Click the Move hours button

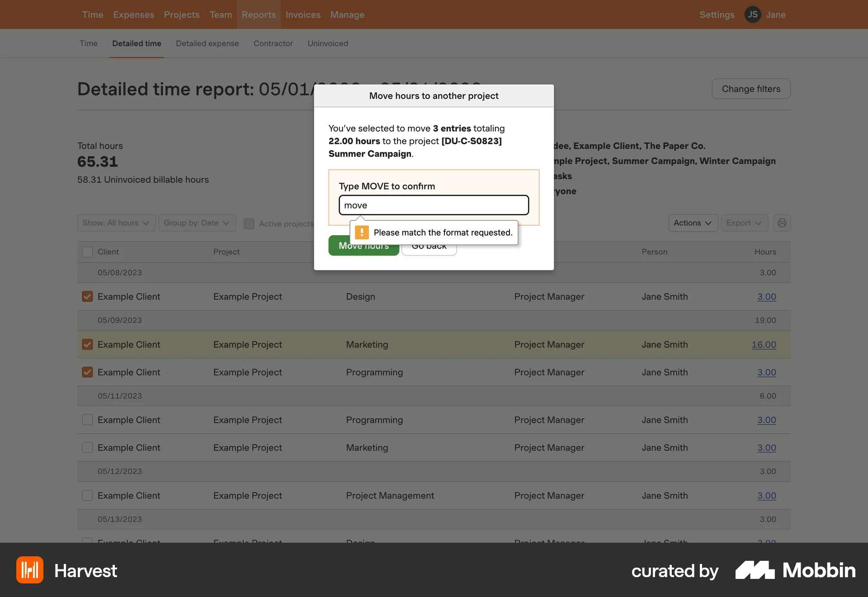(x=364, y=246)
